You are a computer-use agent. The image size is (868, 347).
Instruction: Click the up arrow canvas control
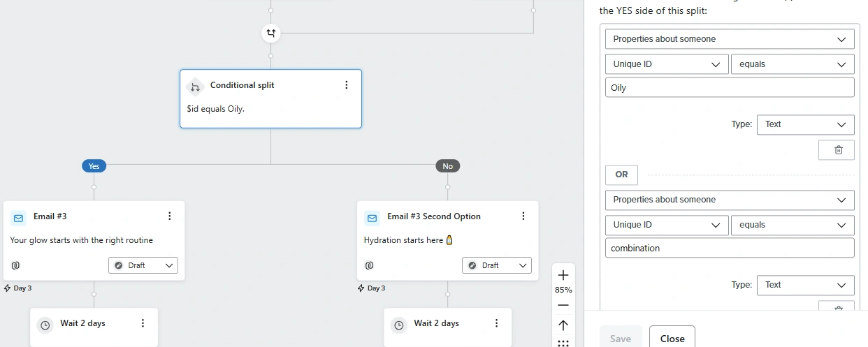pyautogui.click(x=563, y=325)
